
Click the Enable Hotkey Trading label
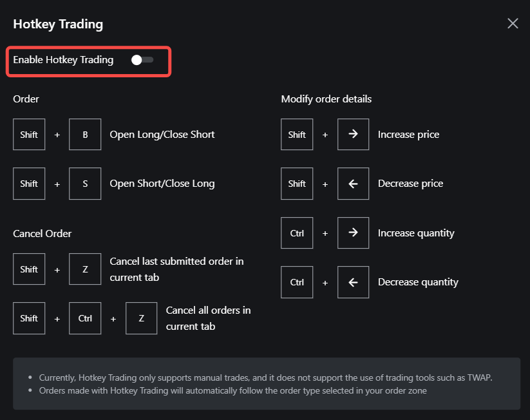63,60
